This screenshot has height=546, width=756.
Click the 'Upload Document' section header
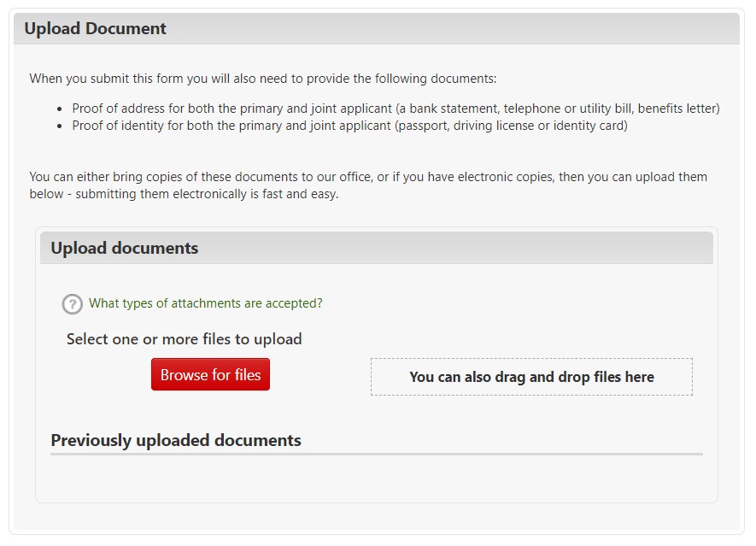96,28
